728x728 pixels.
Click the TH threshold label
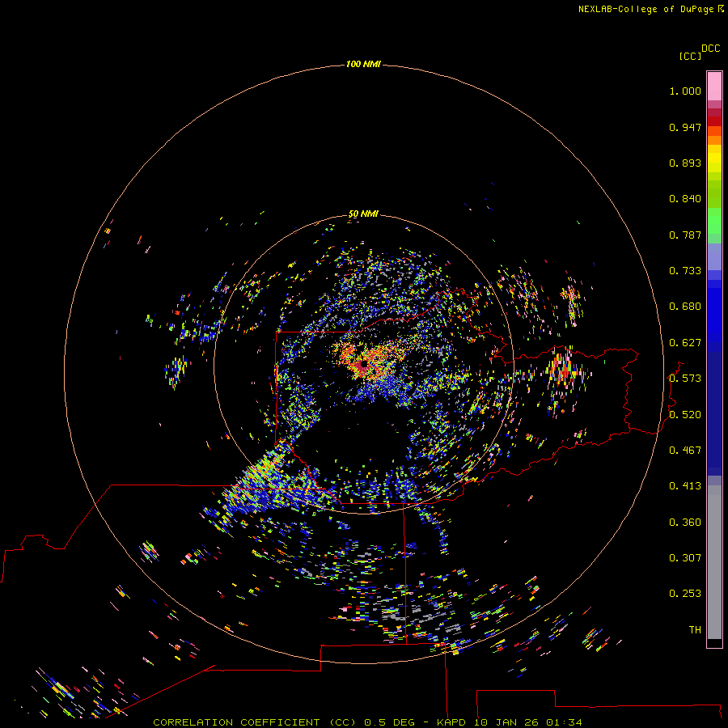pyautogui.click(x=695, y=630)
